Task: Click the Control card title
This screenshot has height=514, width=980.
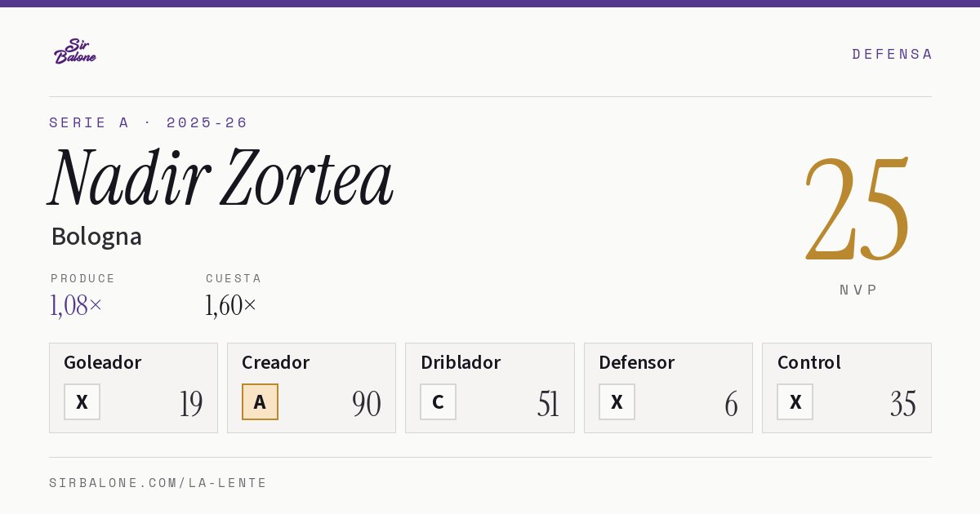Action: [809, 362]
